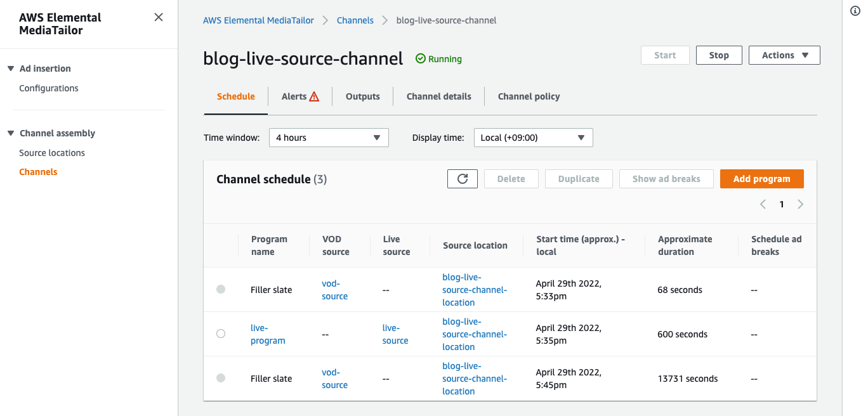Click the Add program button

click(x=762, y=179)
